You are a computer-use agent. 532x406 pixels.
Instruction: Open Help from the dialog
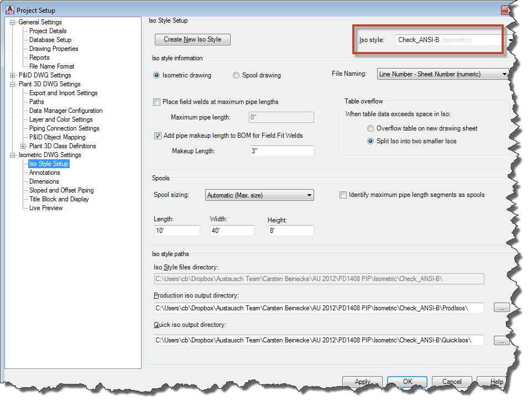(x=493, y=382)
